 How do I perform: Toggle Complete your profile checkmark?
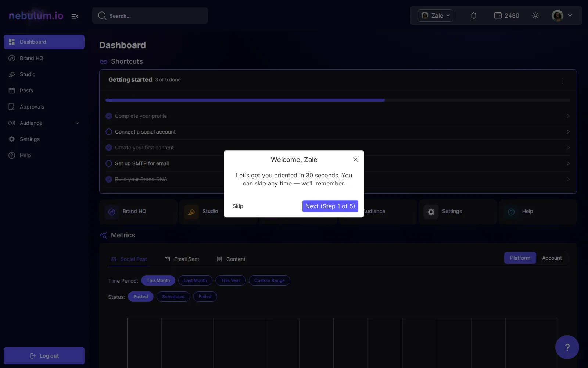pyautogui.click(x=109, y=116)
